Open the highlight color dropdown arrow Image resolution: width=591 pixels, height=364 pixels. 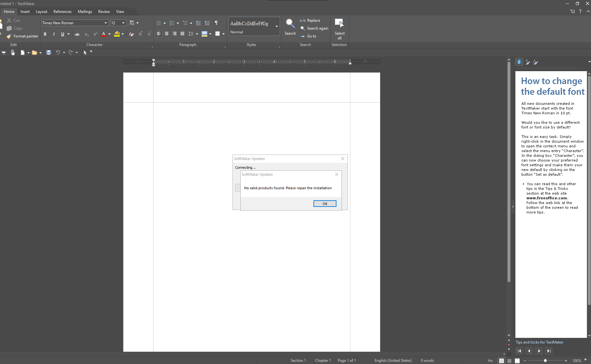pos(123,34)
